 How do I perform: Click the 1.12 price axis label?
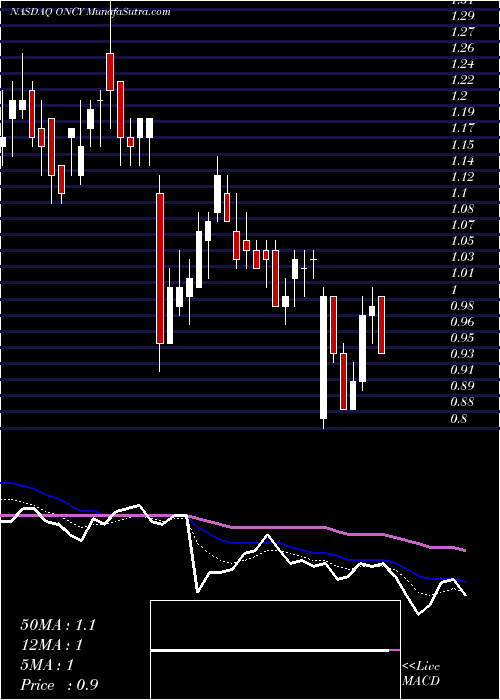tap(462, 177)
